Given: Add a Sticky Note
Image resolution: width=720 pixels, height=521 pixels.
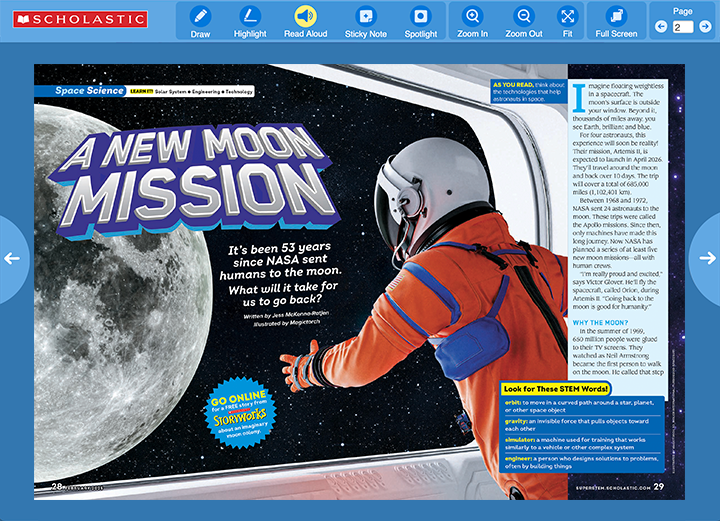Looking at the screenshot, I should [x=366, y=22].
